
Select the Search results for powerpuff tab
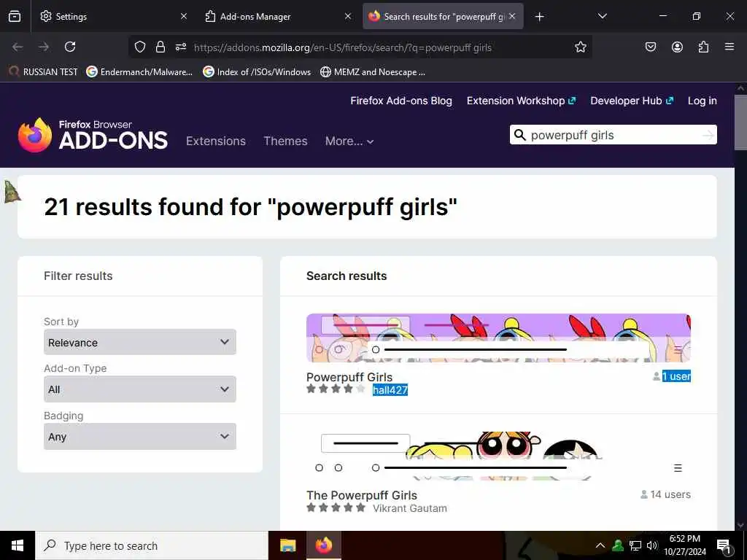click(443, 16)
